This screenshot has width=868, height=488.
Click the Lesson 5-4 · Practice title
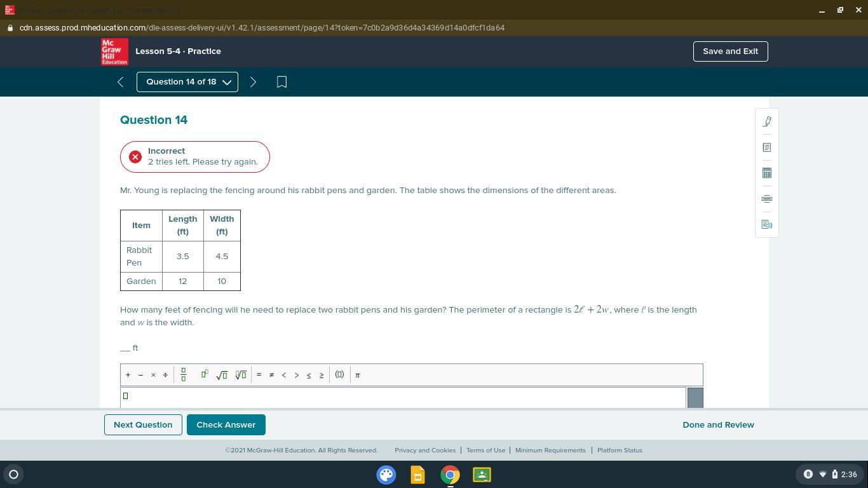pos(178,51)
